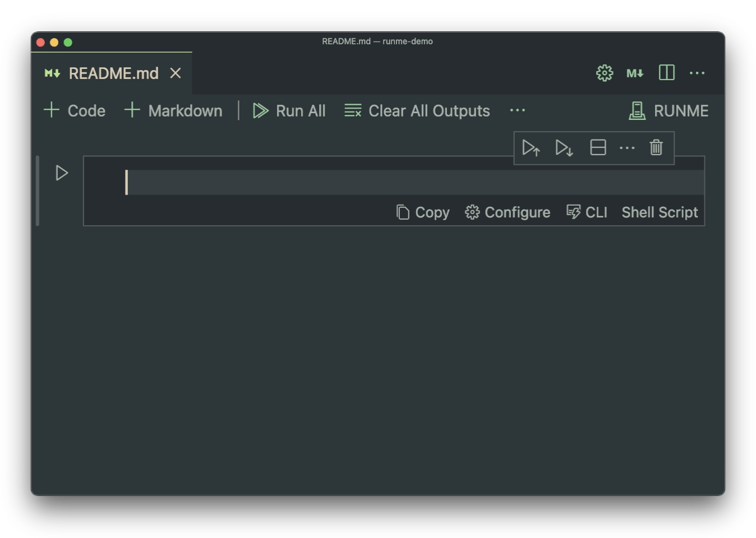Split the editor to the right
Viewport: 756px width, 538px height.
click(667, 73)
